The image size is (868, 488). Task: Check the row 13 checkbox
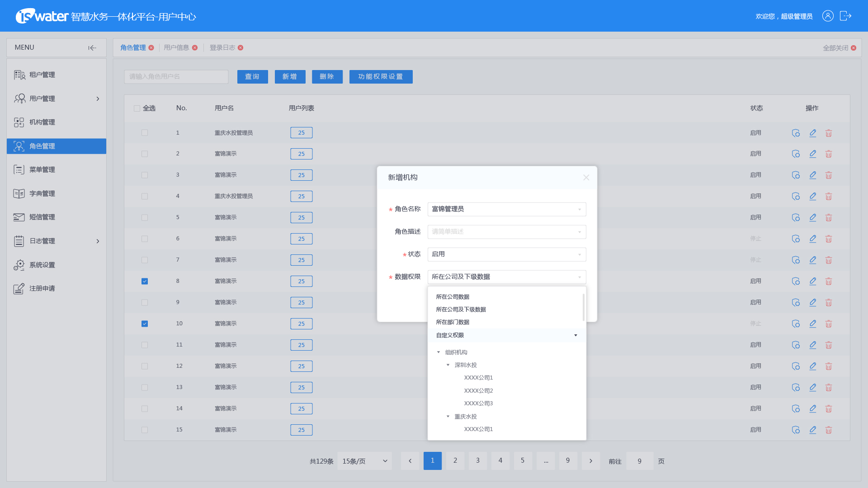click(x=145, y=388)
